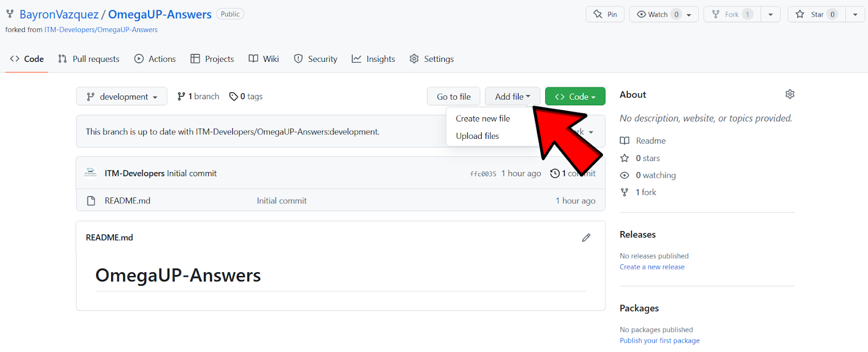868x352 pixels.
Task: Click Create a new release link
Action: (652, 267)
